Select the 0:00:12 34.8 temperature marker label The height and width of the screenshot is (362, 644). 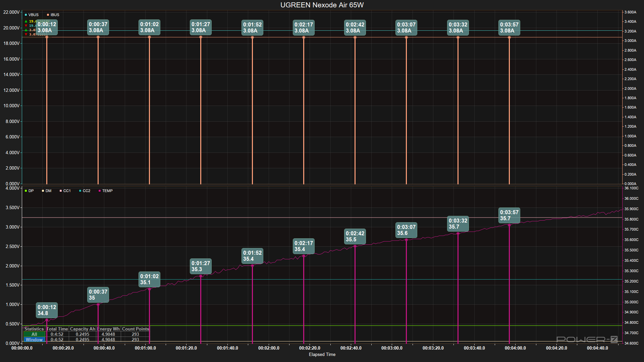(x=47, y=310)
